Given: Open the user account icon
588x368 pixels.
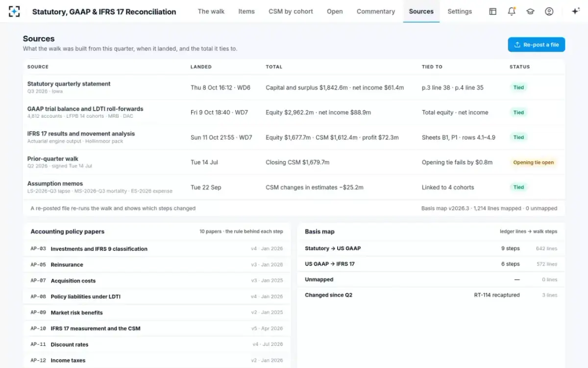Looking at the screenshot, I should point(549,11).
